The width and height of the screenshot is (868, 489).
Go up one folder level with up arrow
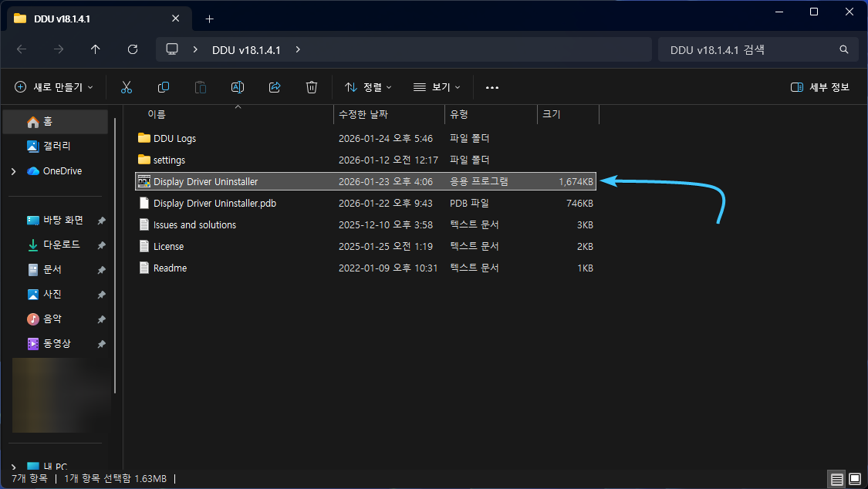[96, 49]
